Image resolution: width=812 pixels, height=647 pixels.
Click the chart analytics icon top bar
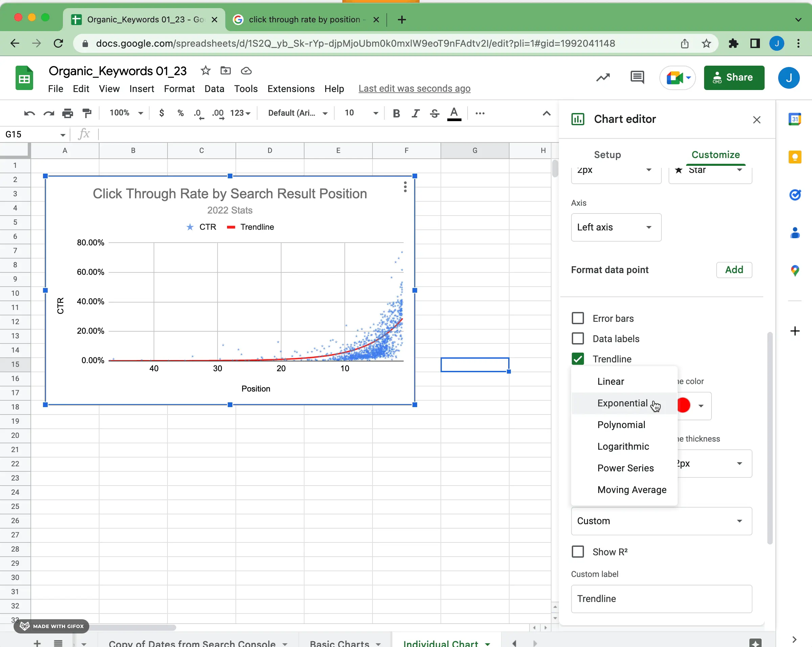(602, 78)
